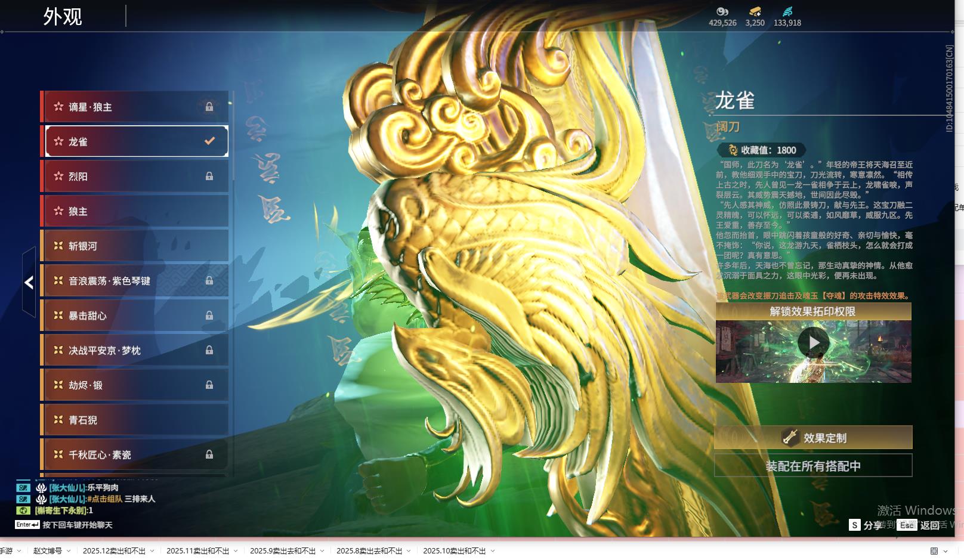Select the 青石猊 skin name
This screenshot has height=560, width=964.
click(83, 420)
